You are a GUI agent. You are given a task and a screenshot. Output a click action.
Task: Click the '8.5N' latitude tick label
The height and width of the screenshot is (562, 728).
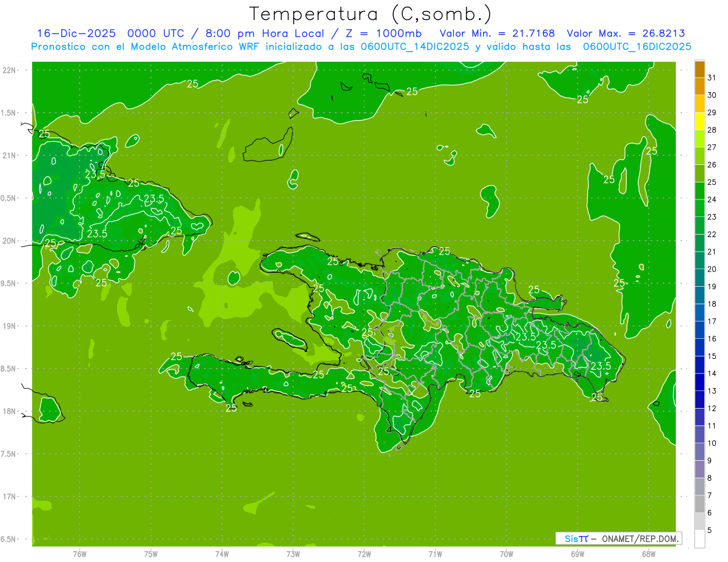(x=9, y=369)
